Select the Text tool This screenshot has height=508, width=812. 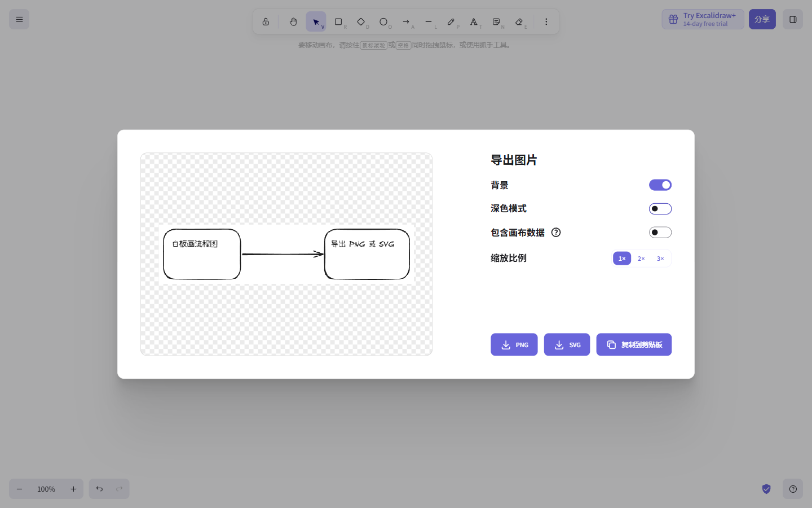(x=474, y=22)
